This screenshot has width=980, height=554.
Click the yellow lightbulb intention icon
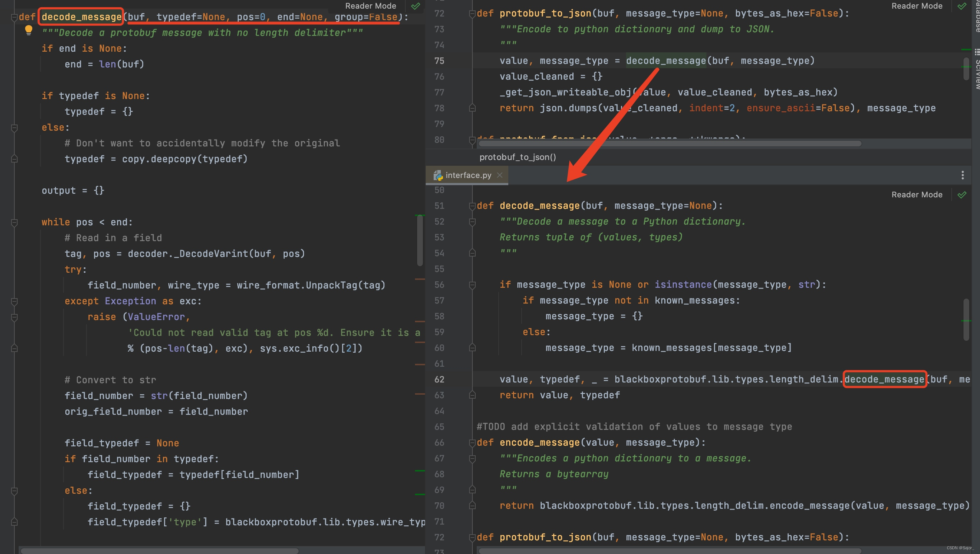click(x=29, y=30)
